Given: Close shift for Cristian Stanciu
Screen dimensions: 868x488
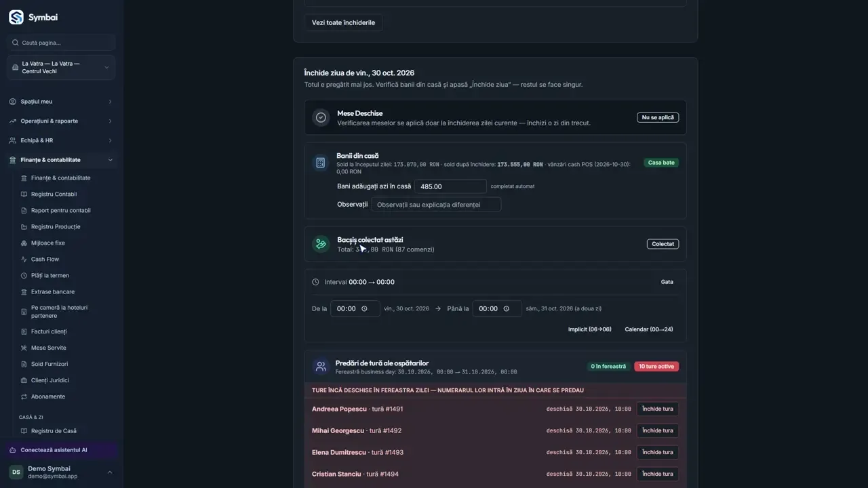Looking at the screenshot, I should pos(658,474).
